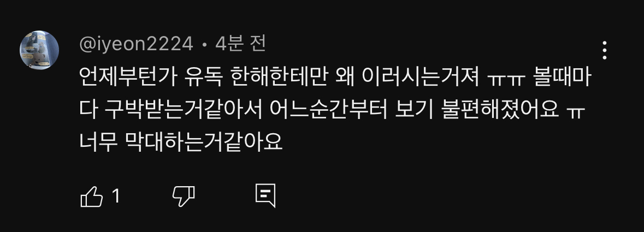
Task: Click the word '너무' on the last line
Action: (99, 142)
